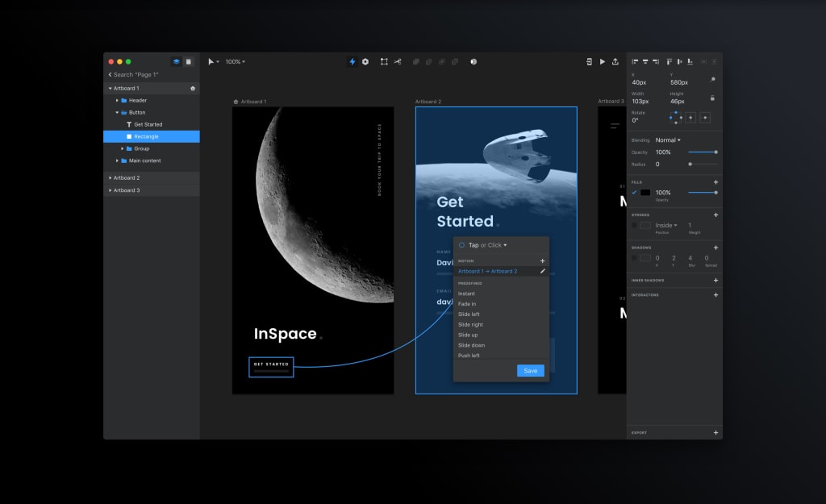Screen dimensions: 826x504
Task: Toggle the aspect ratio lock icon
Action: tap(711, 98)
